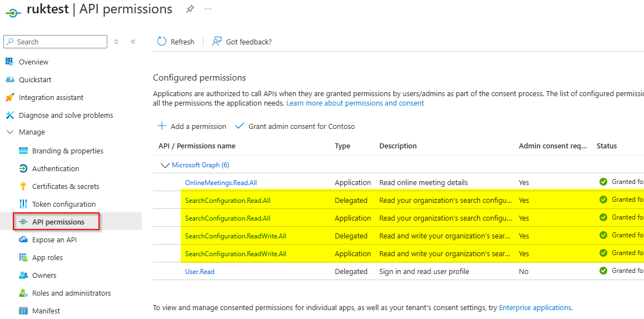
Task: Follow Learn more about permissions and consent link
Action: [355, 103]
